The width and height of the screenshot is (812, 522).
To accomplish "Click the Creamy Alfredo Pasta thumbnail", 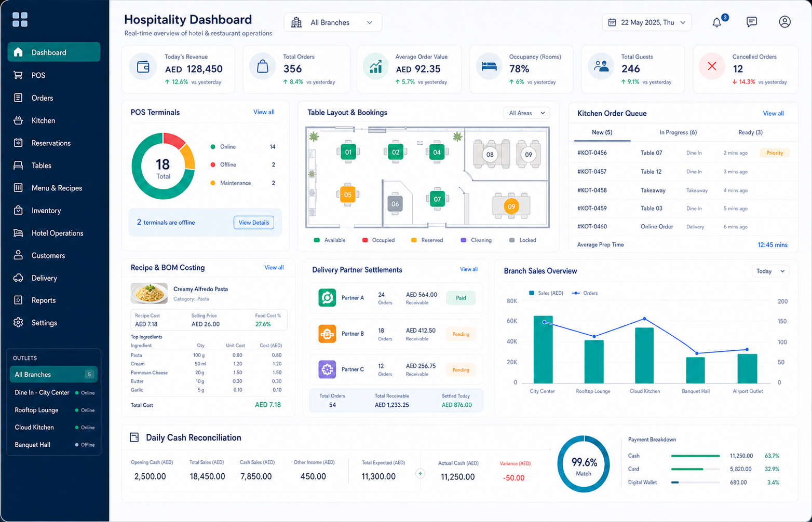I will [x=149, y=293].
